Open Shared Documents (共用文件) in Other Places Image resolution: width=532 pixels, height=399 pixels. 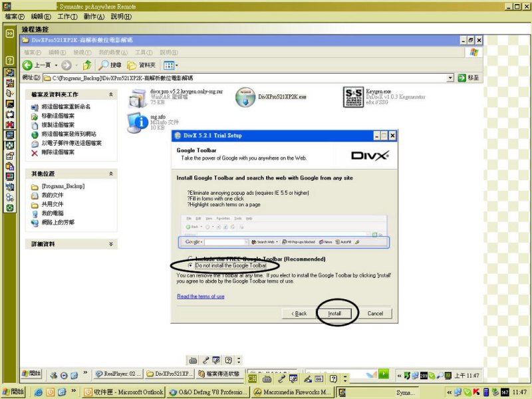53,204
